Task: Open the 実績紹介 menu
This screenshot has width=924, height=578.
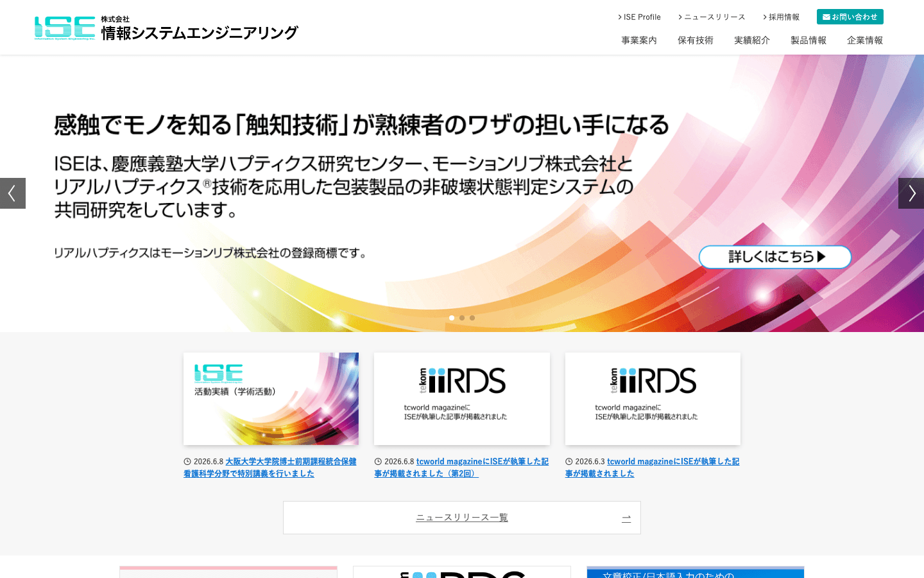Action: 752,40
